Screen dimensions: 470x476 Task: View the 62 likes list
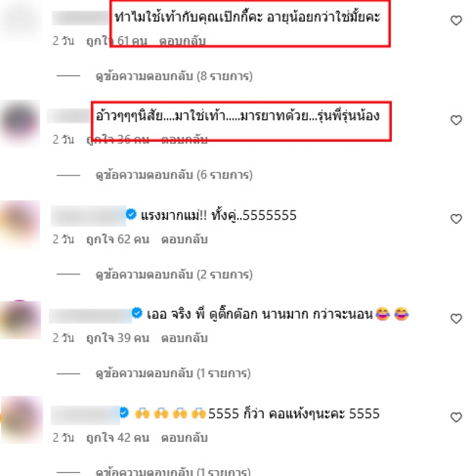[x=117, y=239]
